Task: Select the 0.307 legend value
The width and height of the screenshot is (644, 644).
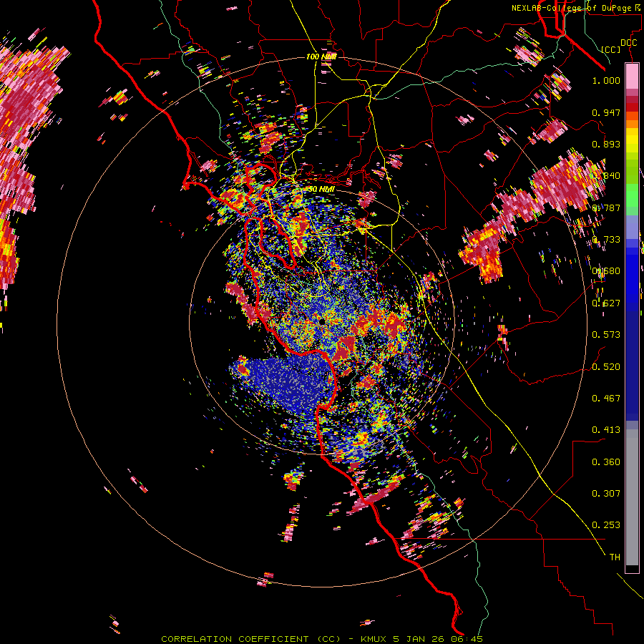Action: (x=606, y=494)
